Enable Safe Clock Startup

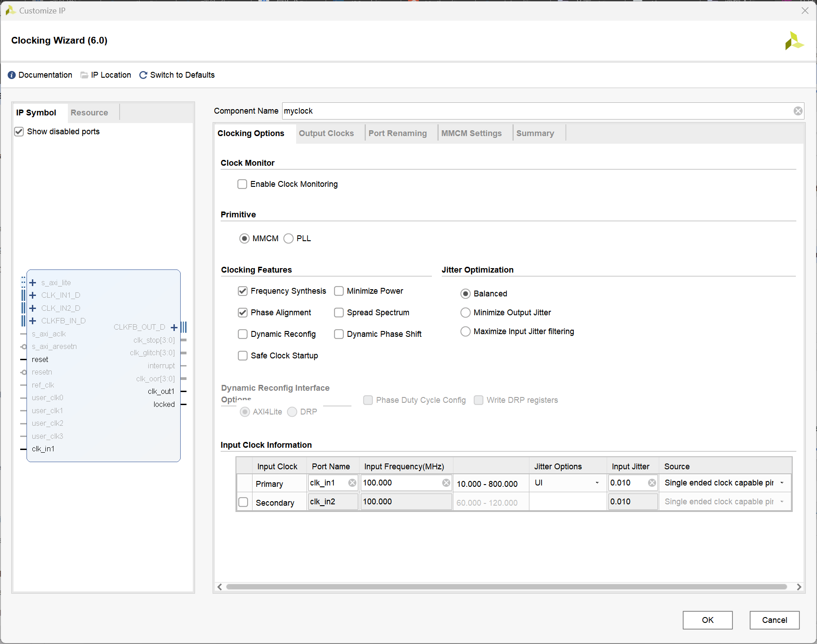click(243, 356)
